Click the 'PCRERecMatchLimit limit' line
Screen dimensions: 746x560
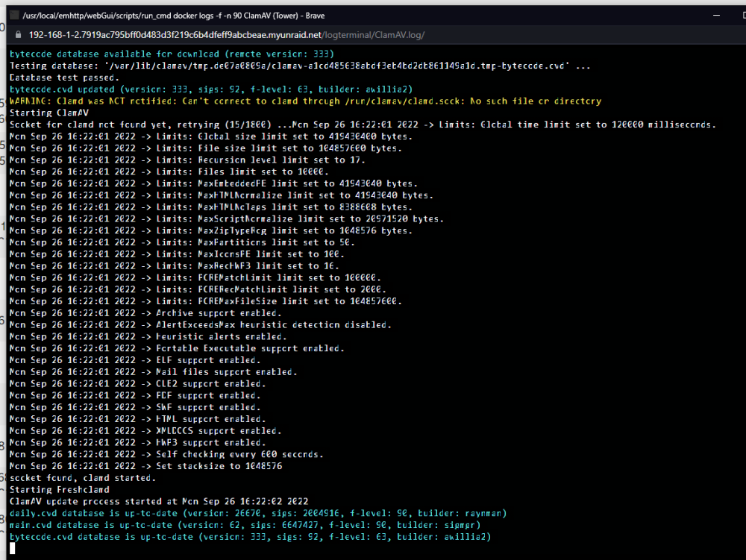198,289
